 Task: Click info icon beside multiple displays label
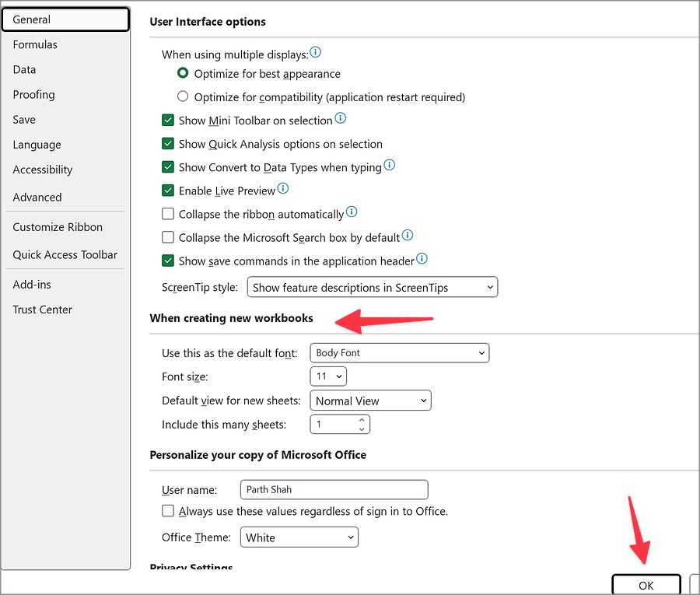(x=316, y=53)
